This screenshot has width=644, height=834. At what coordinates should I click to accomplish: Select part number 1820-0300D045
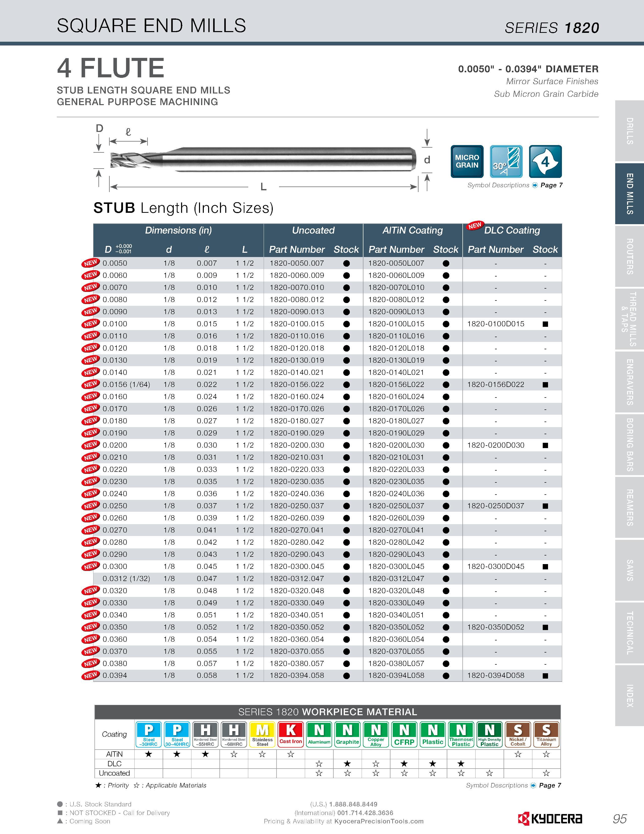click(x=496, y=566)
